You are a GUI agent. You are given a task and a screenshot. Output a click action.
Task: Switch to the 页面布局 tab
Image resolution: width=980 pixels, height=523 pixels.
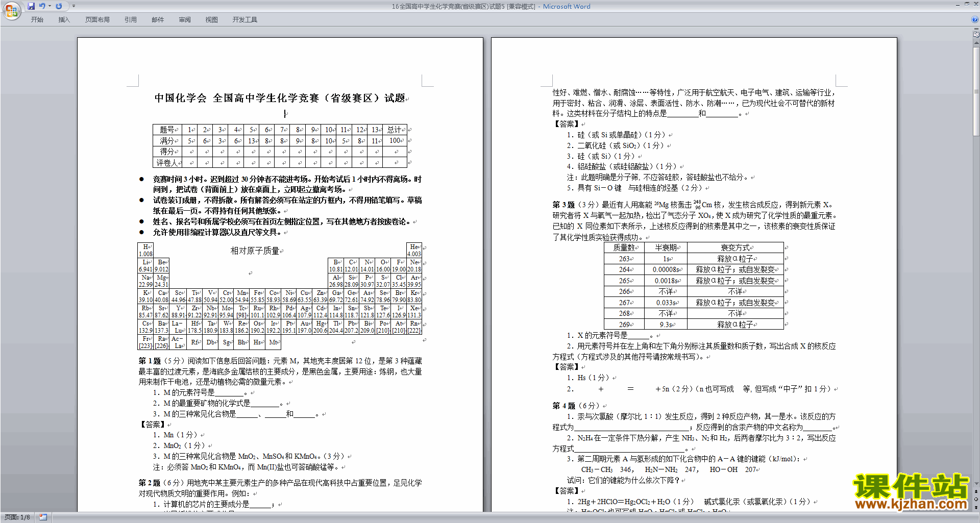click(x=97, y=20)
